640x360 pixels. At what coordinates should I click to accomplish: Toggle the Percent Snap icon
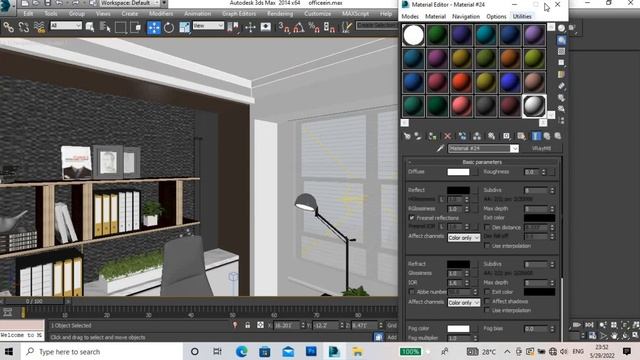(x=314, y=27)
